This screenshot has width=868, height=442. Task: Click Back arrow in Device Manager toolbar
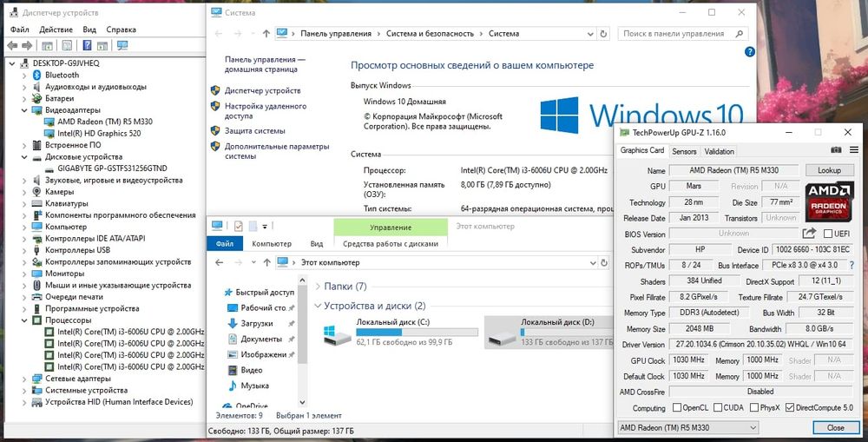point(13,45)
